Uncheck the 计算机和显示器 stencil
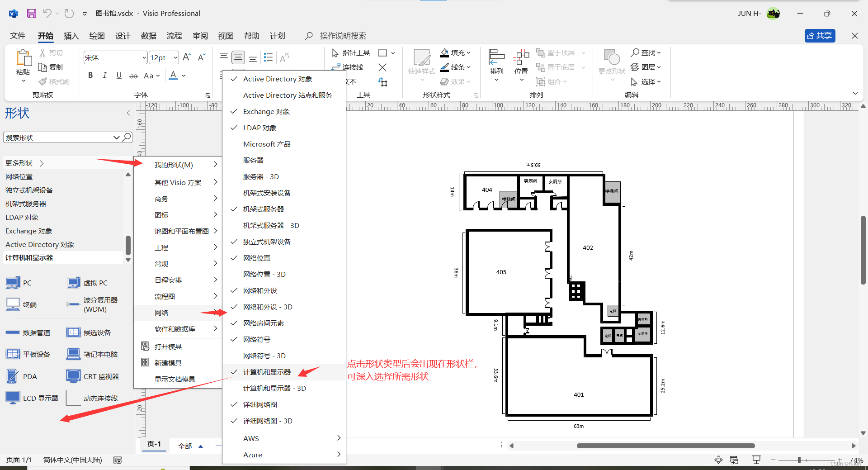 pyautogui.click(x=284, y=372)
